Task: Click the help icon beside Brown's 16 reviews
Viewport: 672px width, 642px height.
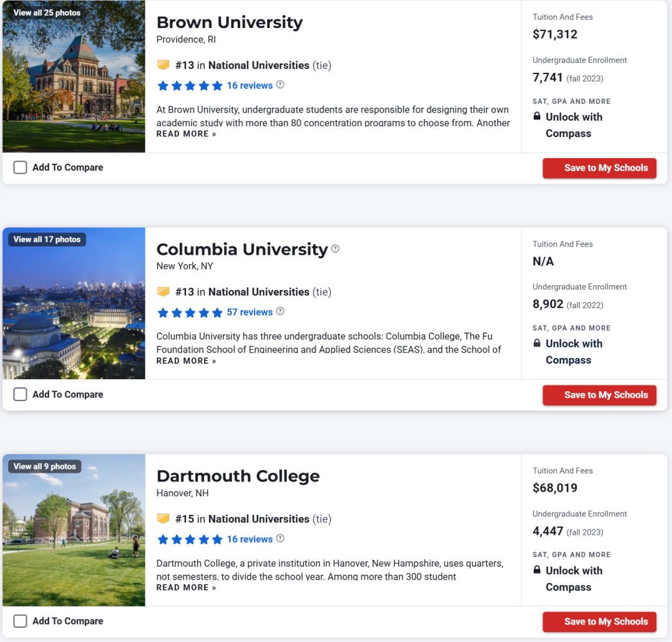Action: (x=280, y=85)
